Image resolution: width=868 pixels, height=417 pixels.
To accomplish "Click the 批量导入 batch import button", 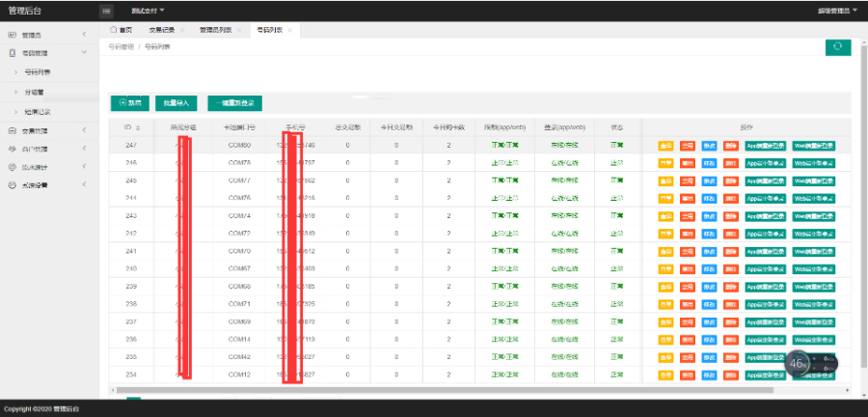I will click(x=175, y=101).
